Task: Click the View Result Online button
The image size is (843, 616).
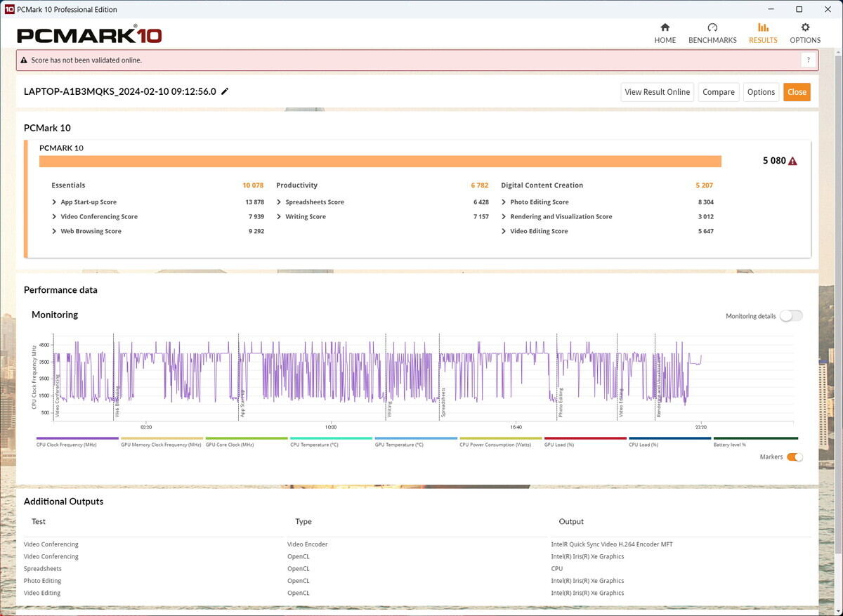Action: (658, 92)
